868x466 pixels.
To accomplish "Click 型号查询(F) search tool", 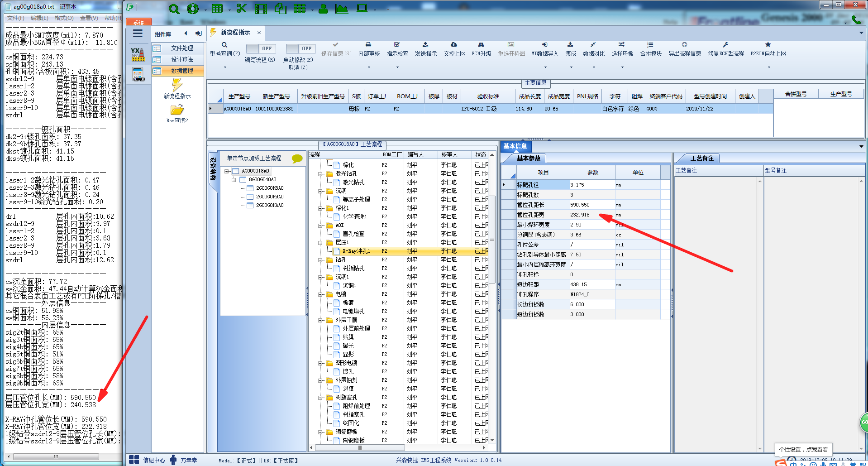I will tap(224, 49).
